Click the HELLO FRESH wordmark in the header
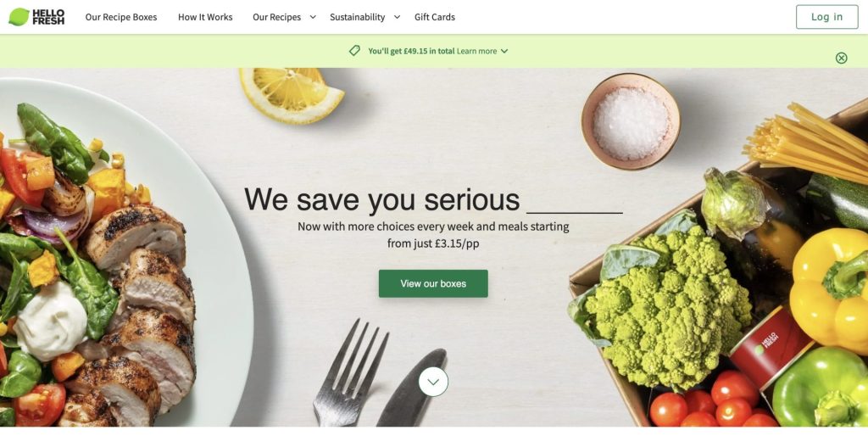Screen dimensions: 868x436 pos(48,17)
